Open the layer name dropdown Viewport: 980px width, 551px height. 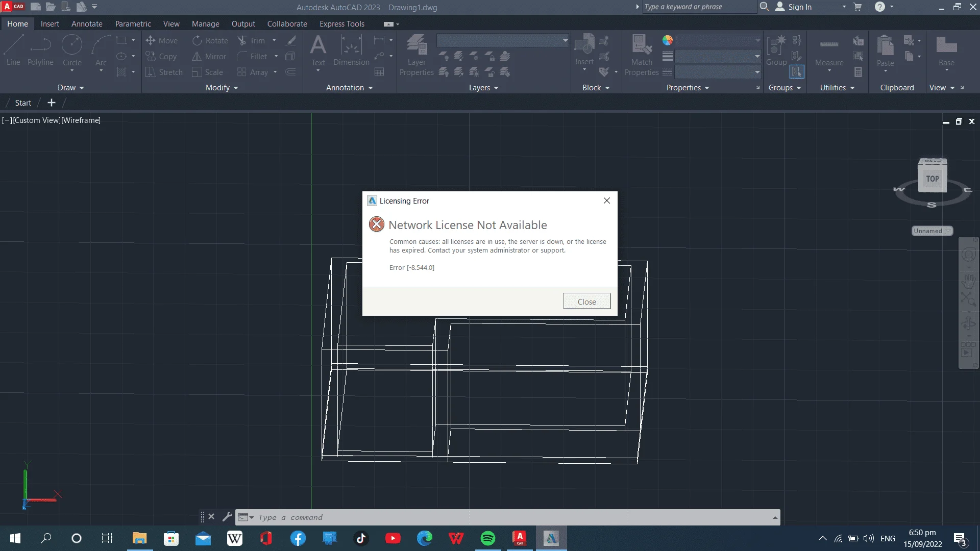(x=503, y=40)
